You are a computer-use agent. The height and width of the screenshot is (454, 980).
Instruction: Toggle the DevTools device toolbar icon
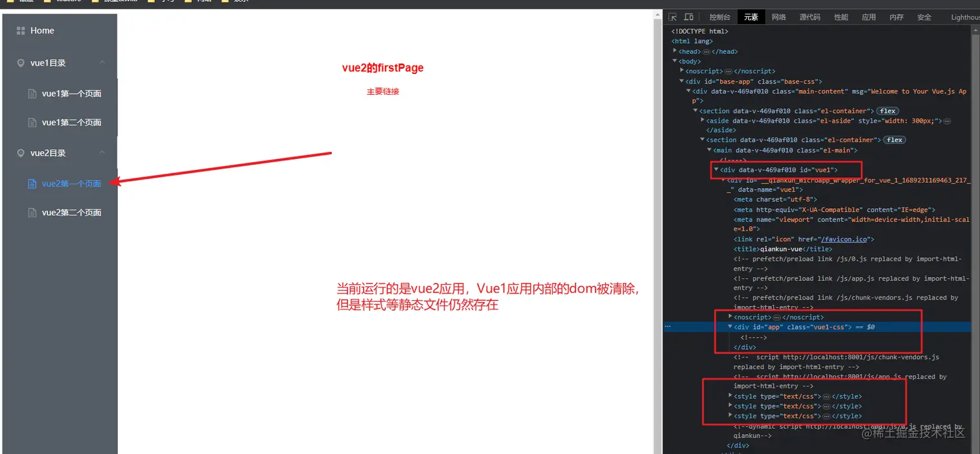point(688,17)
